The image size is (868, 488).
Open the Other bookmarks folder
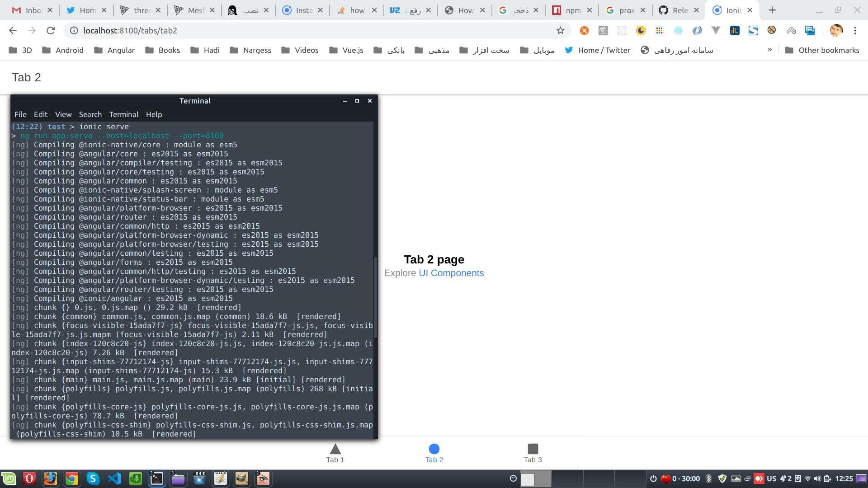tap(822, 50)
